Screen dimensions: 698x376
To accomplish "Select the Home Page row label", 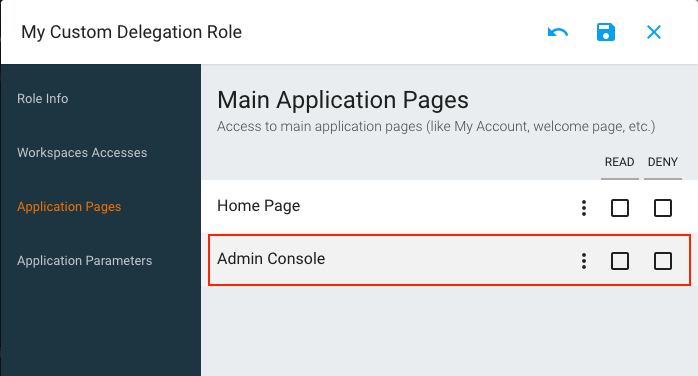I will coord(259,206).
